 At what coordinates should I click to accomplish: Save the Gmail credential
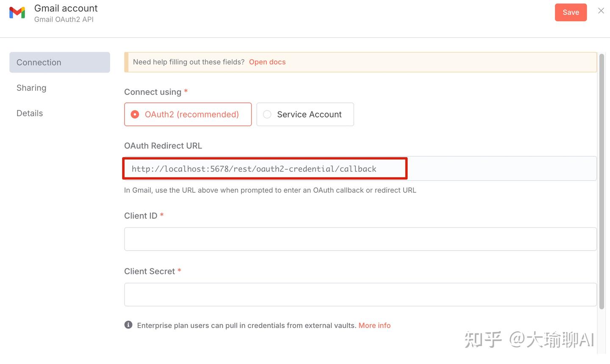pyautogui.click(x=571, y=12)
